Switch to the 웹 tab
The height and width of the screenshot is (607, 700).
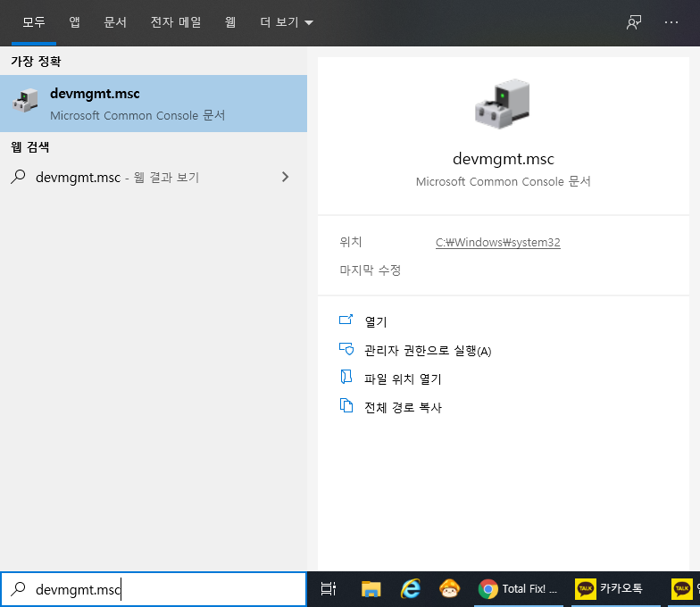[230, 21]
